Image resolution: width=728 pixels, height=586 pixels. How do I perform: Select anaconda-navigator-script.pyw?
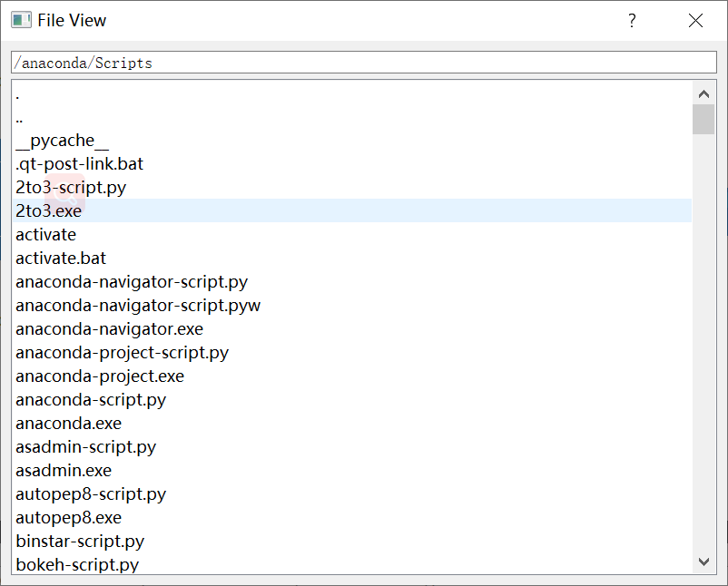point(352,306)
